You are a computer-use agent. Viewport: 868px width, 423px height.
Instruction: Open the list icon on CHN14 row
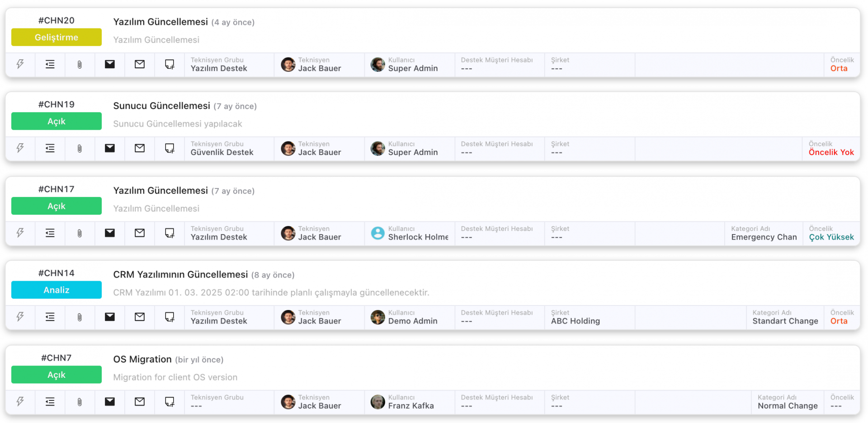pyautogui.click(x=50, y=317)
